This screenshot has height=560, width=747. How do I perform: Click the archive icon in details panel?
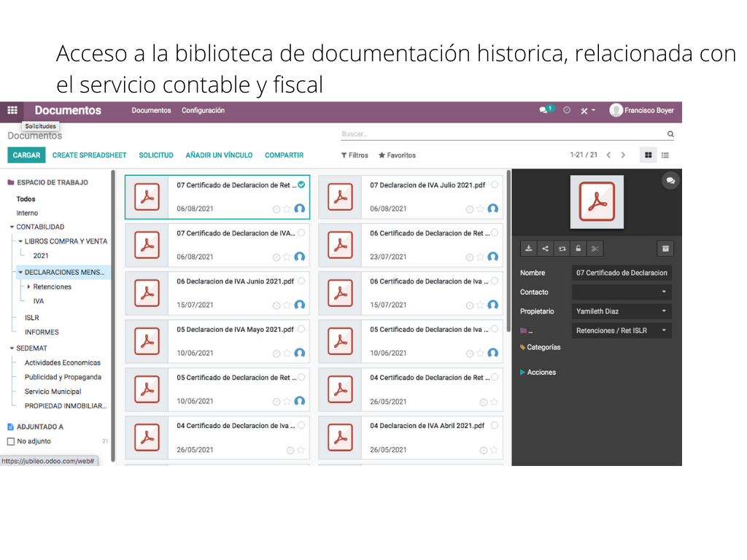665,249
